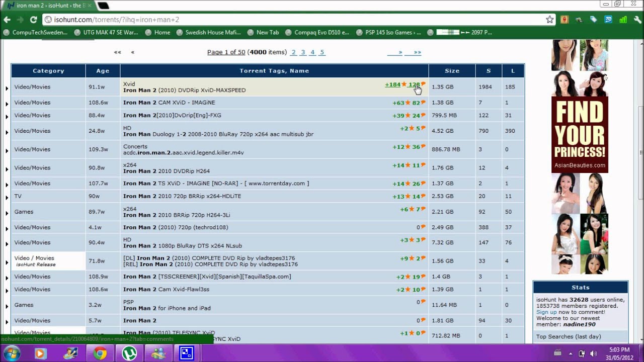The height and width of the screenshot is (362, 644).
Task: Expand the Iron Man 2 1080p BluRay DTS row arrow
Action: (7, 244)
